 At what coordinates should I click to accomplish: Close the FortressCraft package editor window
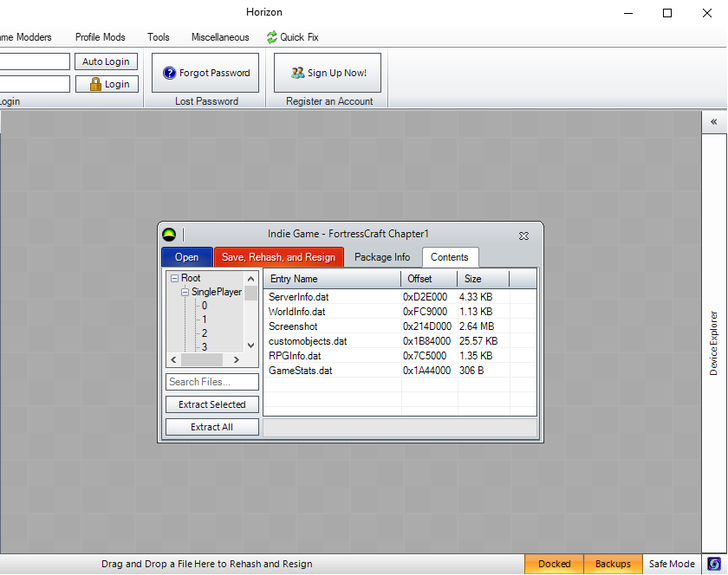523,235
